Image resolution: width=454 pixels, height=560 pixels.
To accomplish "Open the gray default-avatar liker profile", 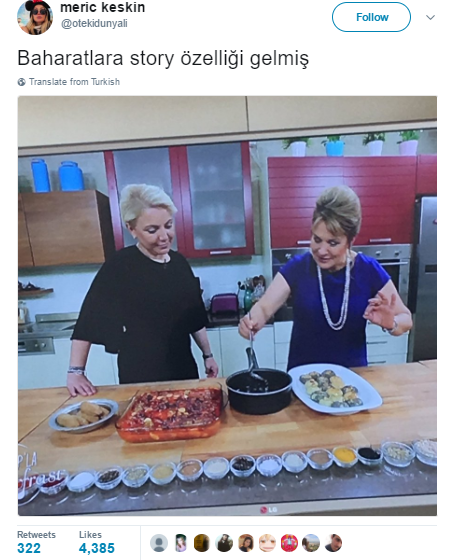I will pyautogui.click(x=159, y=543).
